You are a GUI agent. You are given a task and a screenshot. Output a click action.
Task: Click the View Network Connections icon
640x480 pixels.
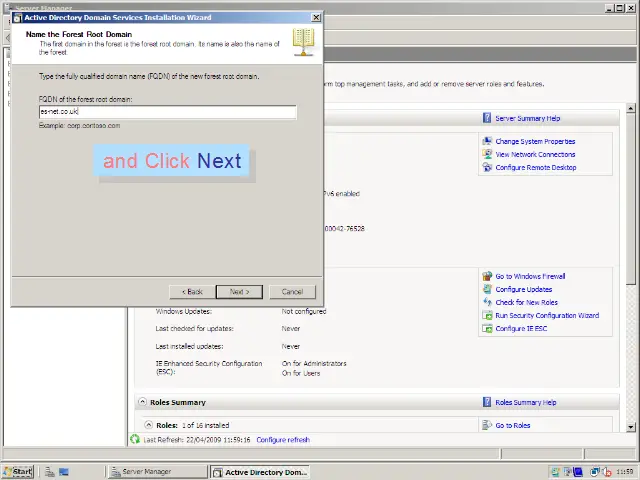(x=487, y=154)
